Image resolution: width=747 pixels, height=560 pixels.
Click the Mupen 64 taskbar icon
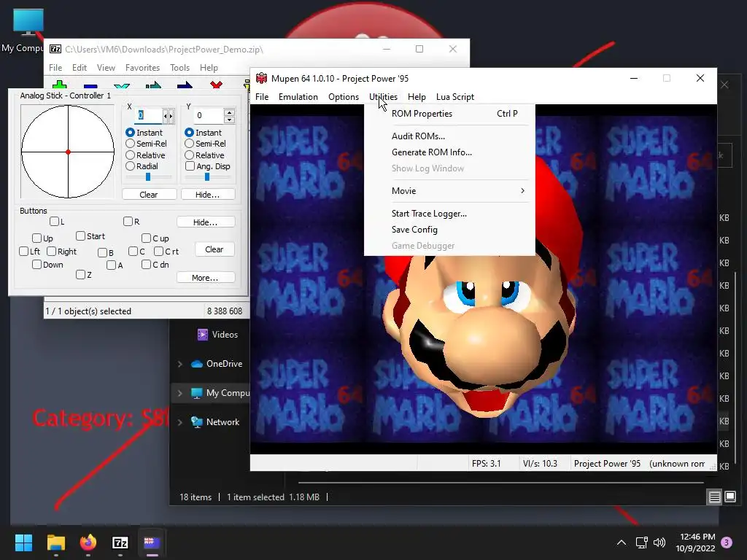[x=152, y=542]
